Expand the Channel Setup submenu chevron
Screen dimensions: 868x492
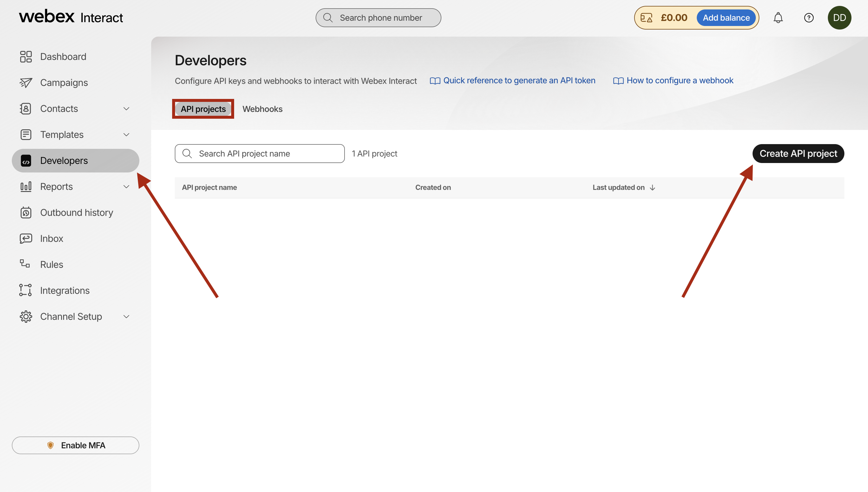[126, 316]
